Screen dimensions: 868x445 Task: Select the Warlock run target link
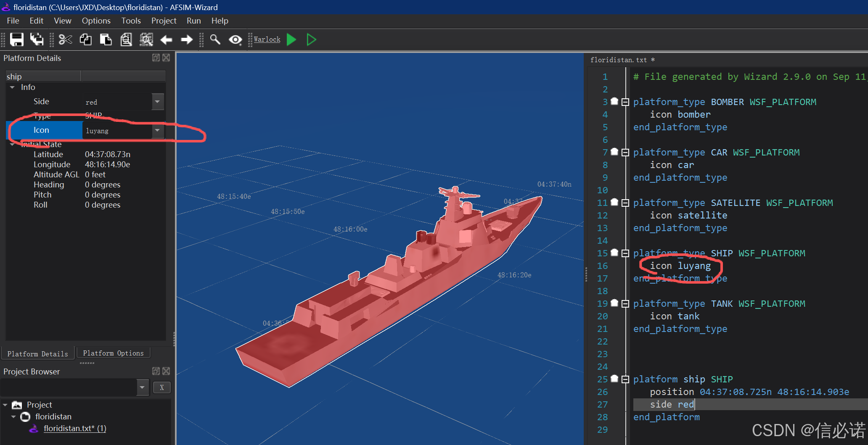(267, 39)
